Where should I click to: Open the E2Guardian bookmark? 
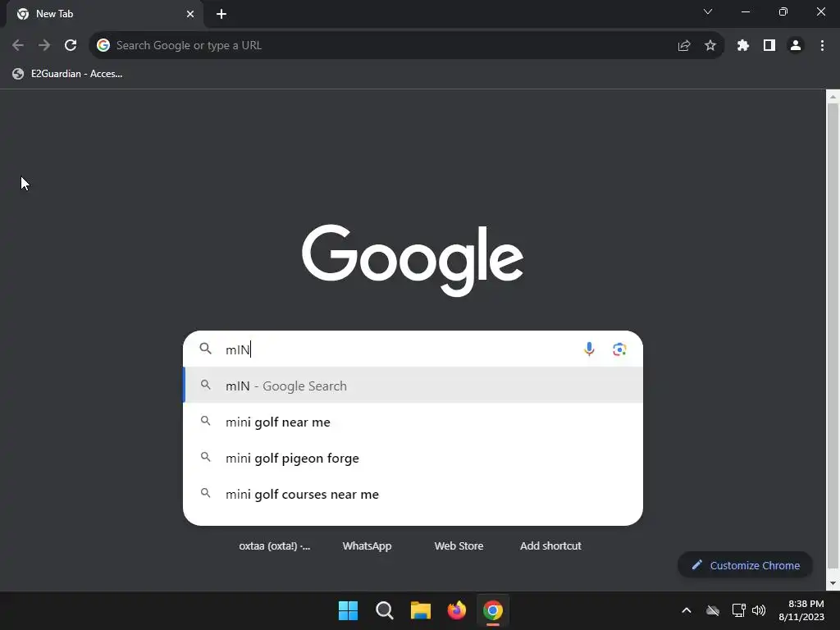(67, 74)
